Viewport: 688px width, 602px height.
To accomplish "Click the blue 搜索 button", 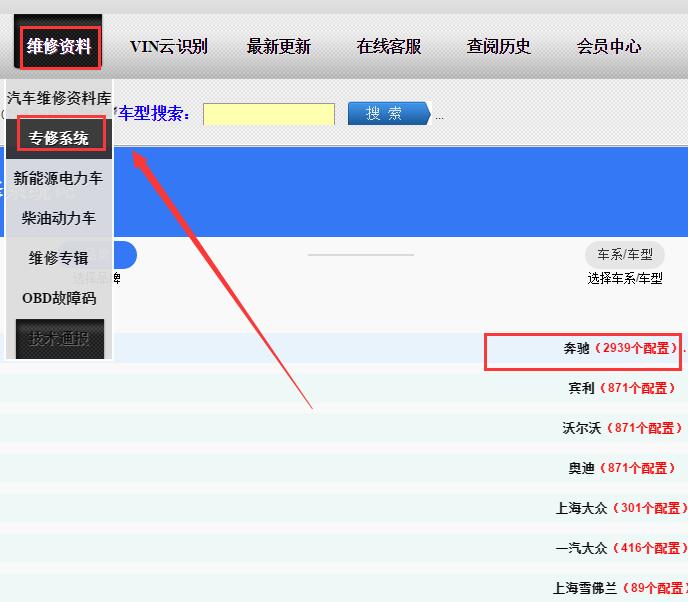I will 389,114.
